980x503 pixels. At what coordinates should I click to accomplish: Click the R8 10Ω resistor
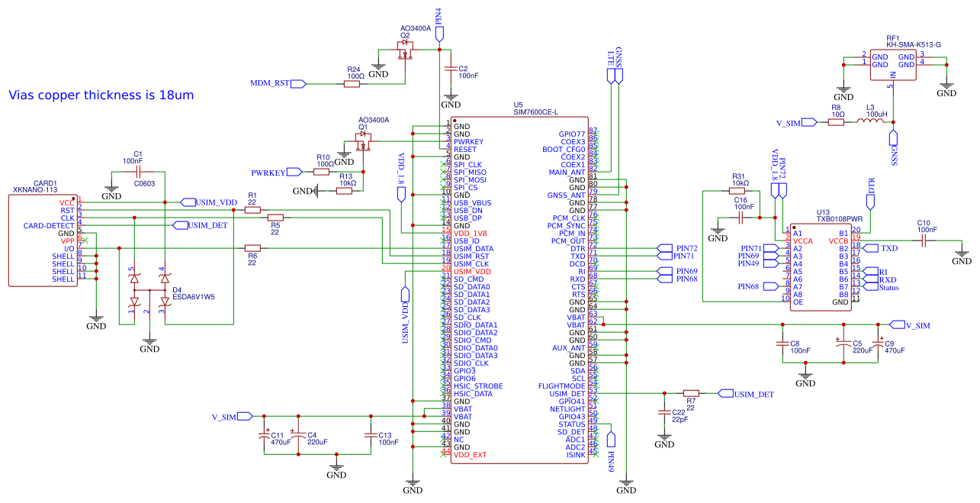tap(837, 122)
